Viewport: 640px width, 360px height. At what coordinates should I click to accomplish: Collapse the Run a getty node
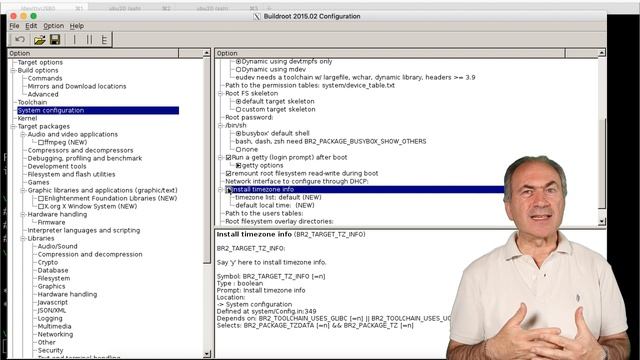pyautogui.click(x=221, y=158)
